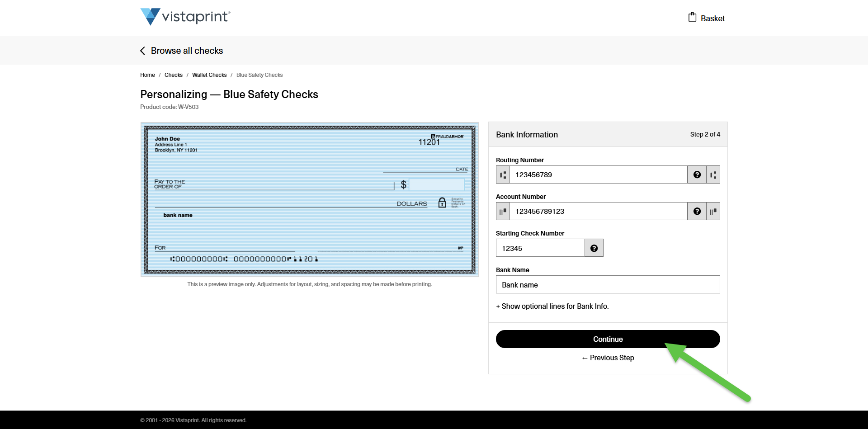Focus the Routing Number field
Viewport: 868px width, 429px height.
tap(599, 174)
